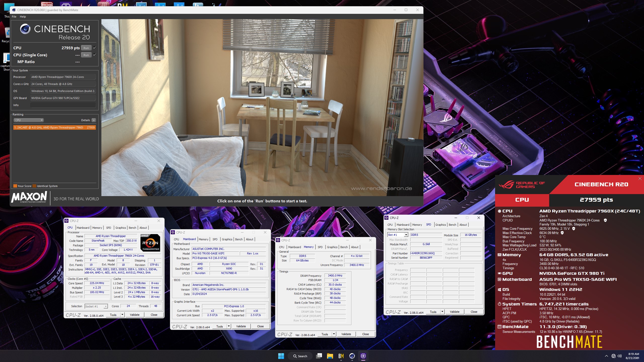Click Validate in CPU-Z SPD window
This screenshot has height=362, width=644.
coord(455,312)
